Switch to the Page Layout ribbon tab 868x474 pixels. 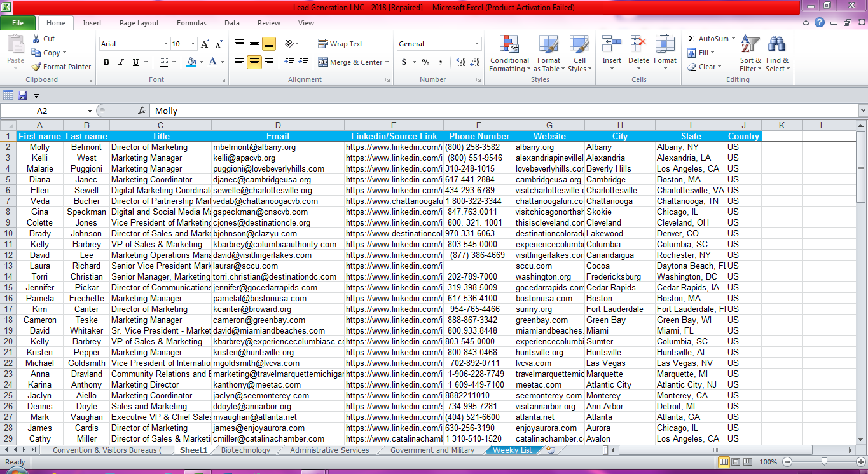point(139,23)
